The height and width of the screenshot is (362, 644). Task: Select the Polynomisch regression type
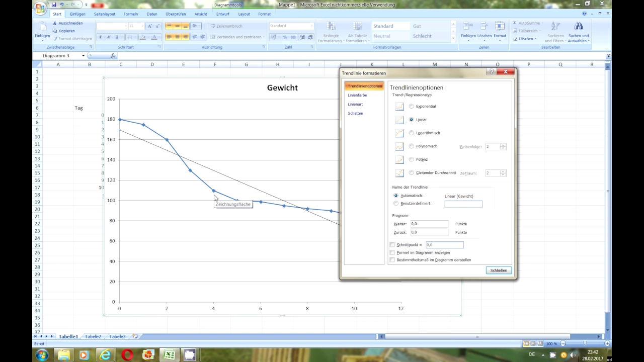click(412, 146)
